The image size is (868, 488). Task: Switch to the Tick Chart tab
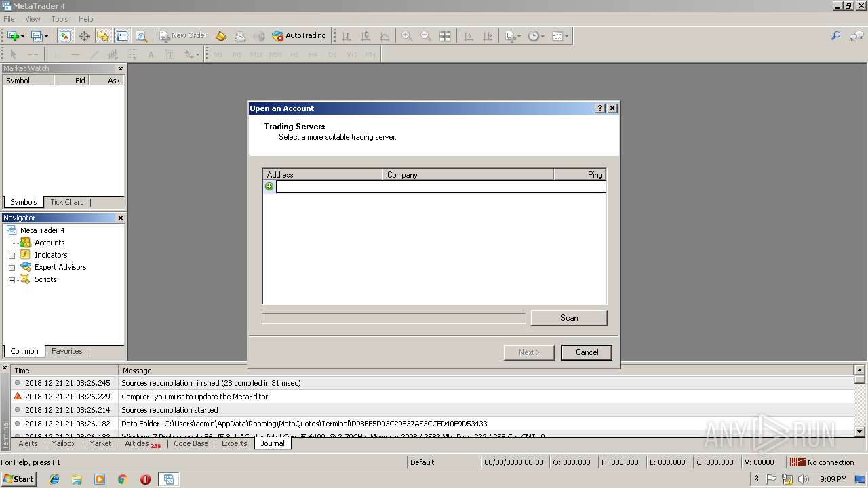[x=66, y=202]
